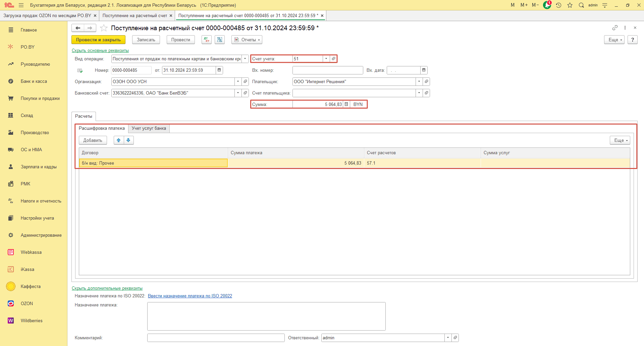Open top Еще menu in document toolbar
The height and width of the screenshot is (346, 644).
614,40
